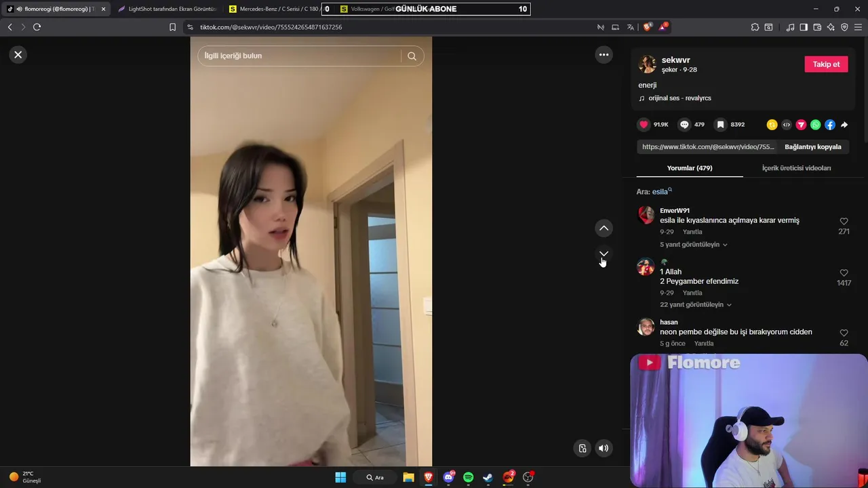Close the flomoreogi browser tab
This screenshot has height=488, width=868.
(103, 9)
